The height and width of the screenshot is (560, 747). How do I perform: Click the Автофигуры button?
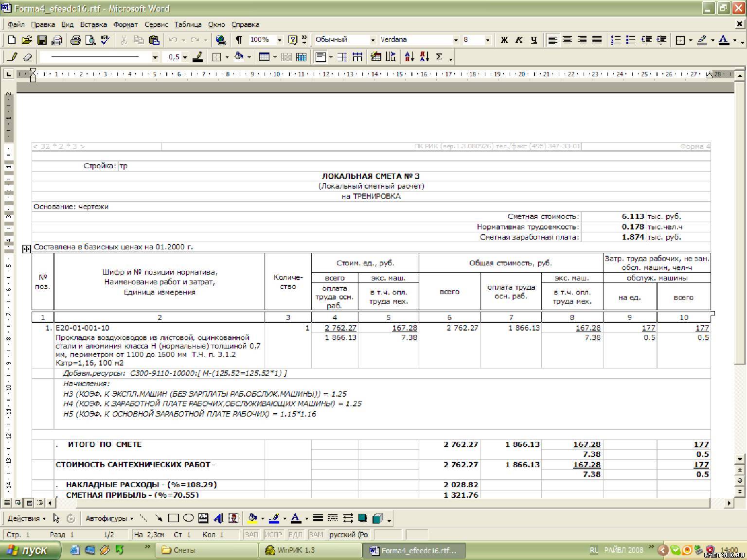(x=109, y=519)
